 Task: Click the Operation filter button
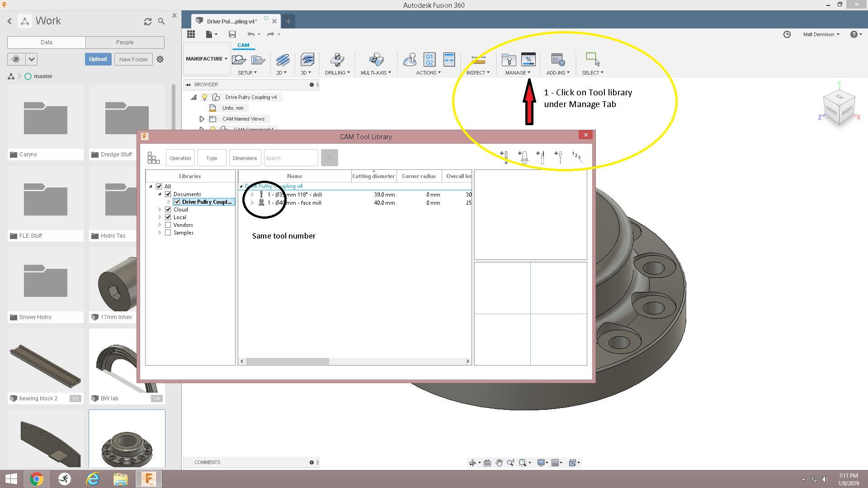(x=180, y=158)
